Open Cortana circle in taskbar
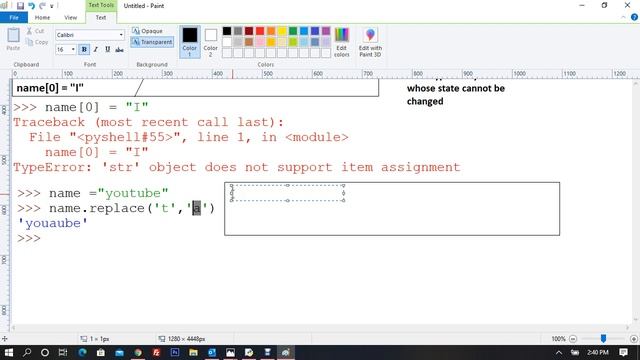Viewport: 640px width, 360px height. click(45, 353)
